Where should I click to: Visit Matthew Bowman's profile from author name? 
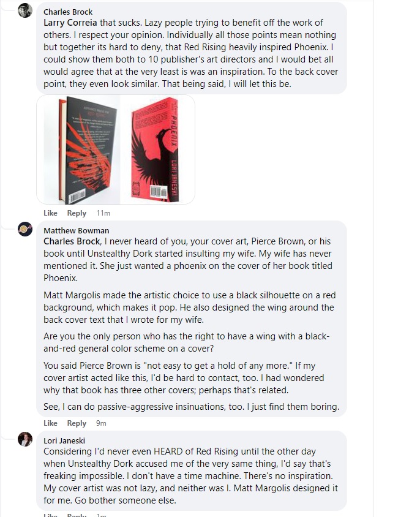coord(76,230)
